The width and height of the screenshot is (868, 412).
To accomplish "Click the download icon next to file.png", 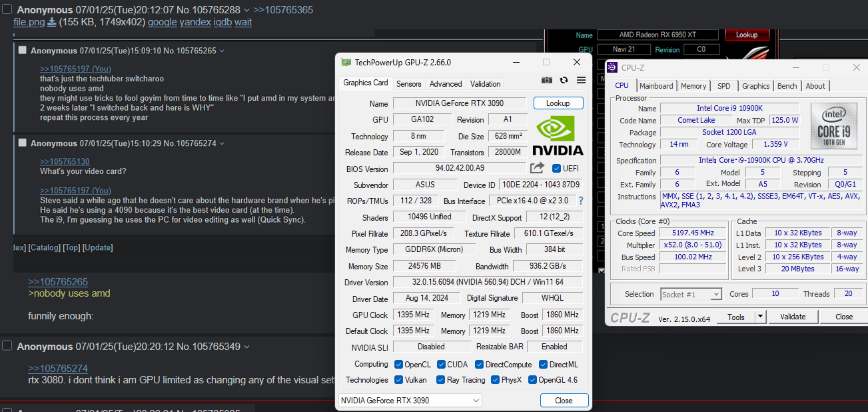I will click(51, 22).
